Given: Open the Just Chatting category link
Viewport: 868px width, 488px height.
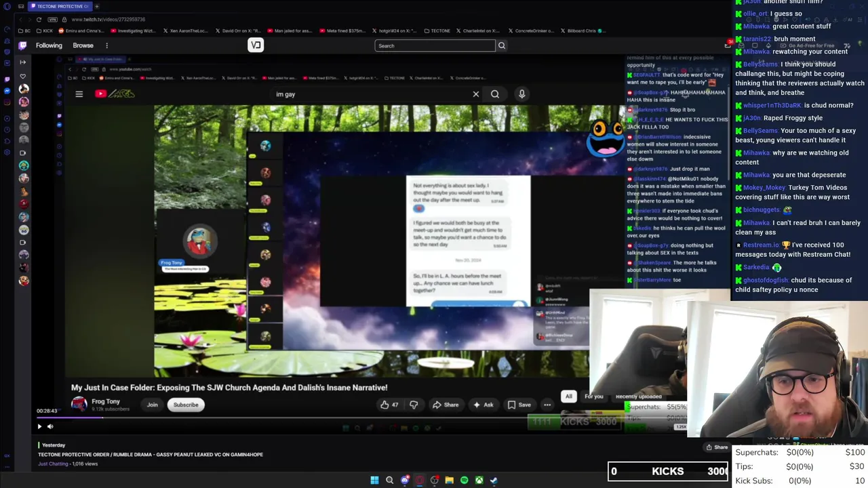Looking at the screenshot, I should pos(53,464).
